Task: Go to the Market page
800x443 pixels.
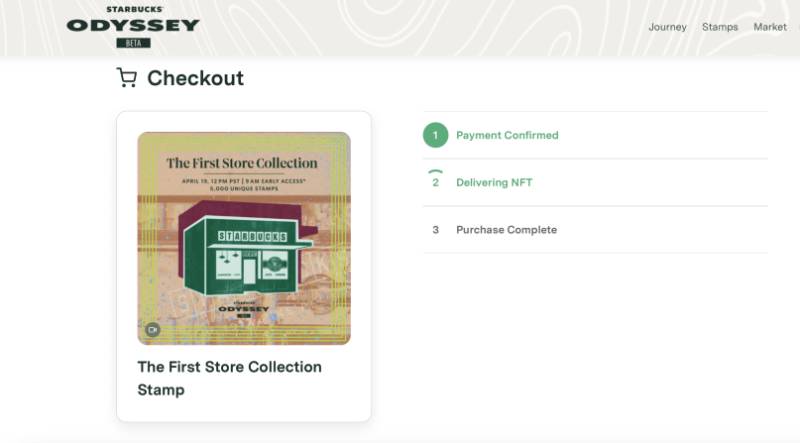Action: coord(770,27)
